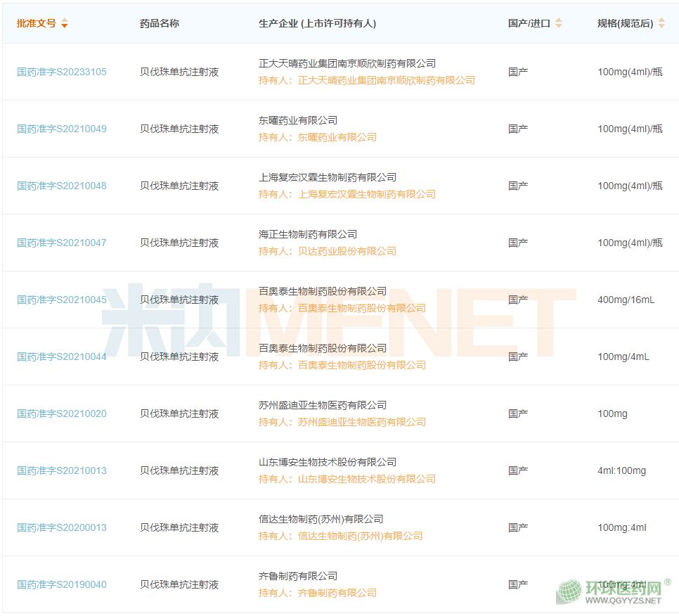
Task: Open approval number 国药准字S20233105
Action: tap(62, 72)
